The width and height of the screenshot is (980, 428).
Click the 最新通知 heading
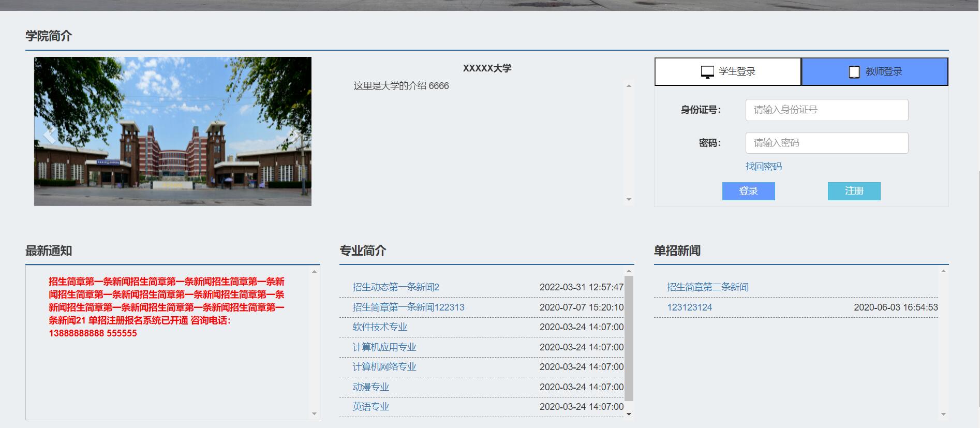click(49, 251)
